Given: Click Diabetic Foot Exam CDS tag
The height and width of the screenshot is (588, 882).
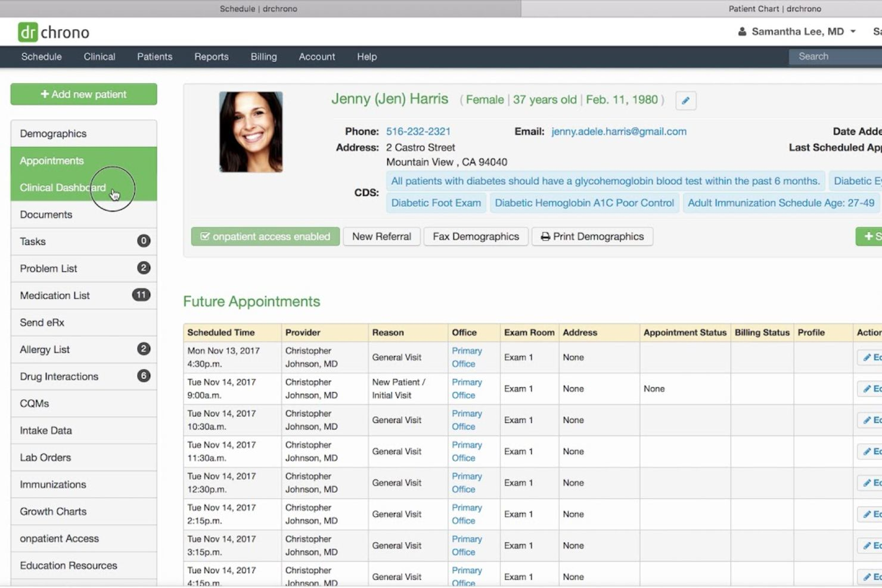Looking at the screenshot, I should [436, 203].
